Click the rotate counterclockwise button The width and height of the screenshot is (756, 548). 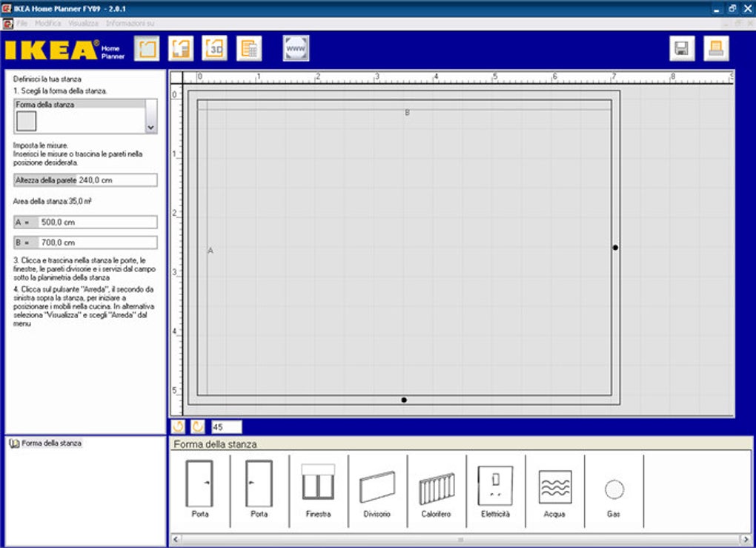179,426
